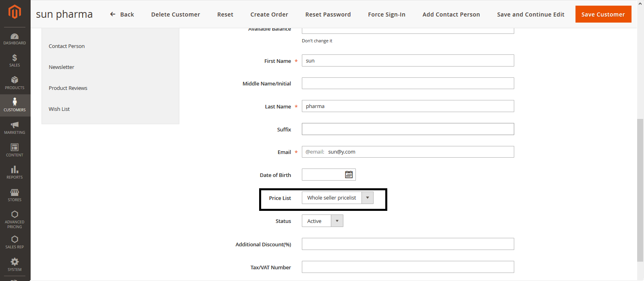Open the Date of Birth calendar picker
Screen dimensions: 644x281
pyautogui.click(x=349, y=175)
